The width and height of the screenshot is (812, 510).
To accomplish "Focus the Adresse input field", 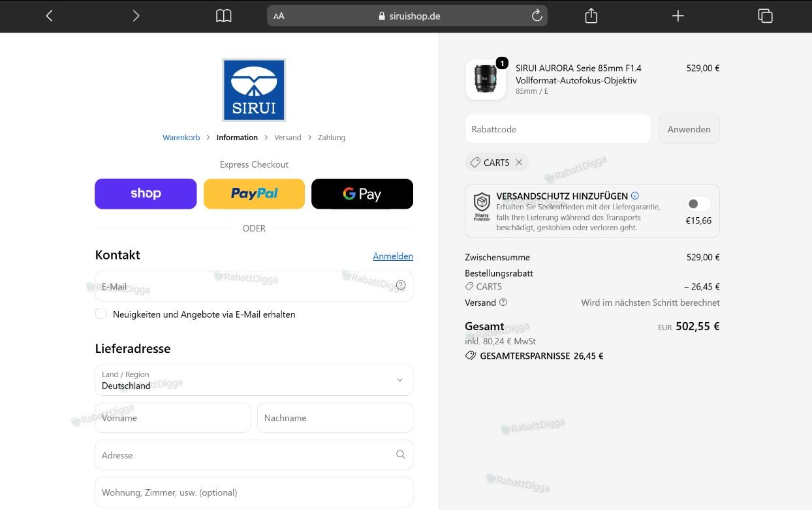I will (254, 455).
